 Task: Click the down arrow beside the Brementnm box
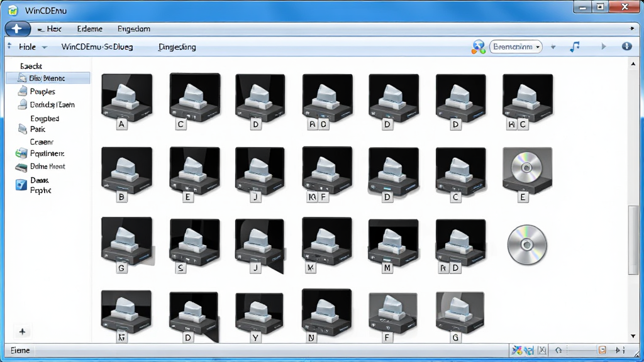point(553,47)
